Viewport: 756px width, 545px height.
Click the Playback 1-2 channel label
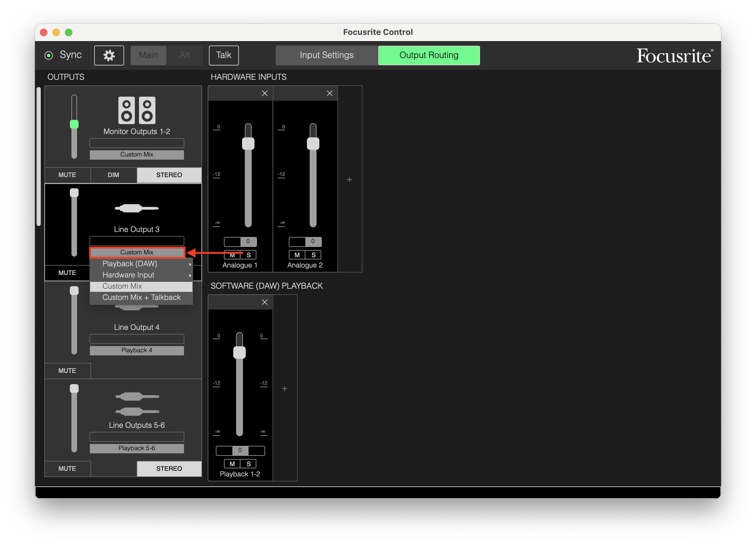click(240, 474)
